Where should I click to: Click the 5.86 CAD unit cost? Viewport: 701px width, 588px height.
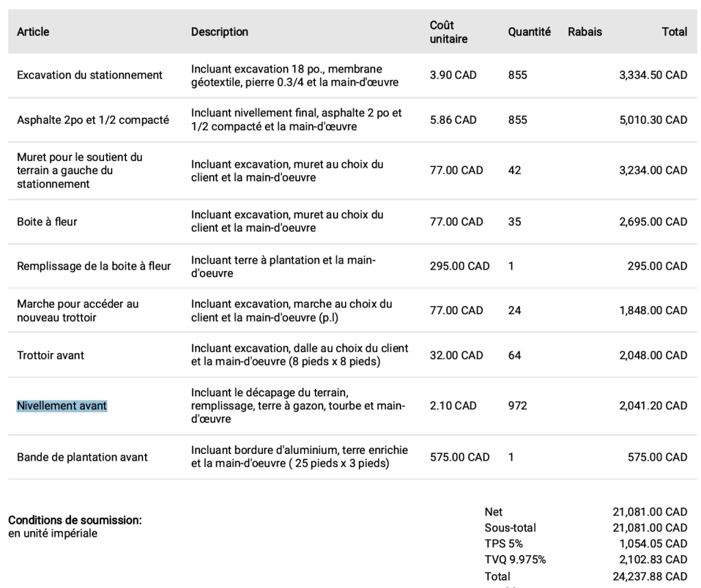click(x=453, y=120)
